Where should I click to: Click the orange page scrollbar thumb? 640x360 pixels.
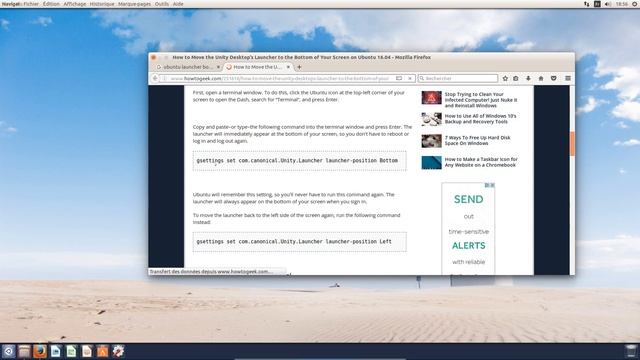click(x=572, y=143)
